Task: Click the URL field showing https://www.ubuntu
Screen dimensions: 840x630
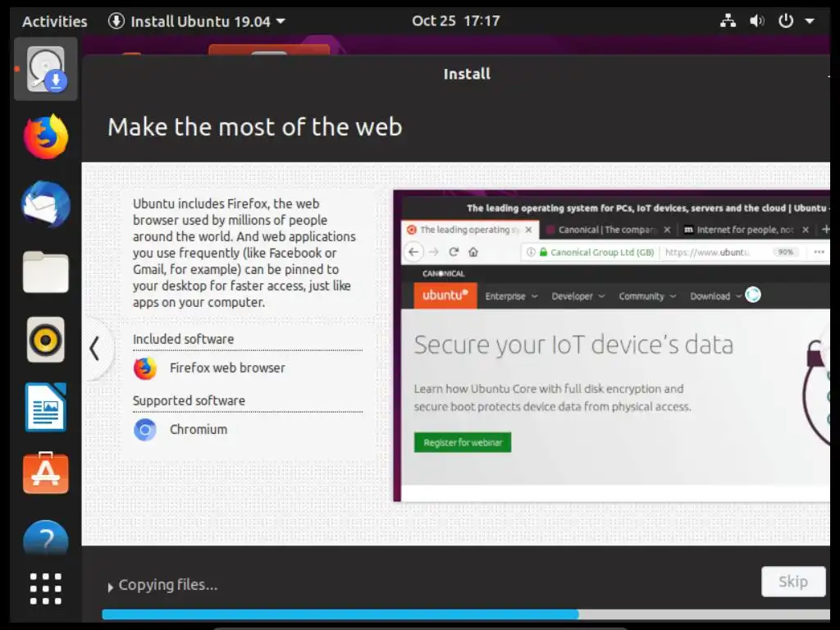Action: tap(707, 252)
